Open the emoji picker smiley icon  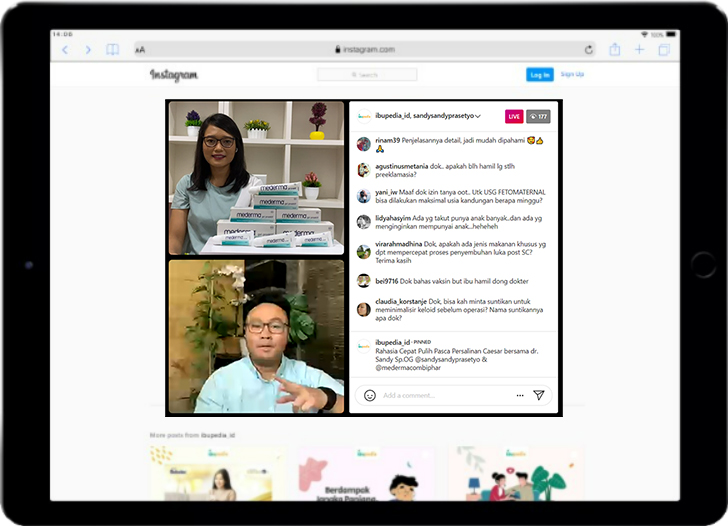click(370, 396)
